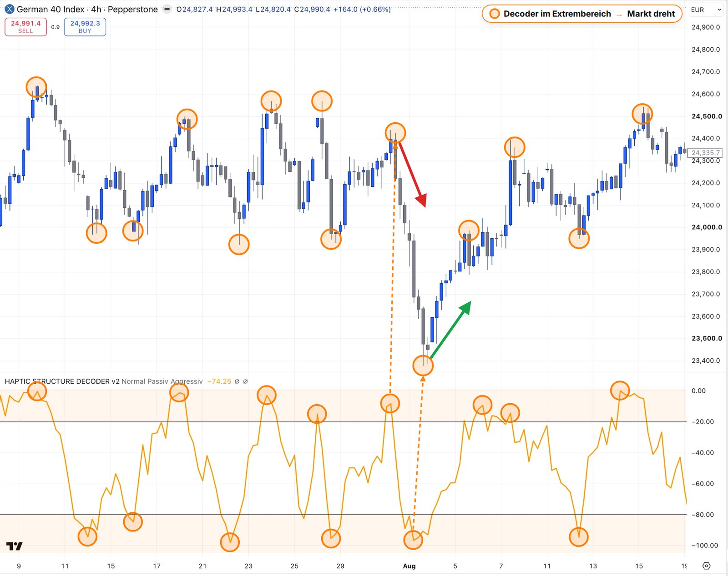
Task: Click the date 9 on the time axis
Action: pyautogui.click(x=19, y=566)
